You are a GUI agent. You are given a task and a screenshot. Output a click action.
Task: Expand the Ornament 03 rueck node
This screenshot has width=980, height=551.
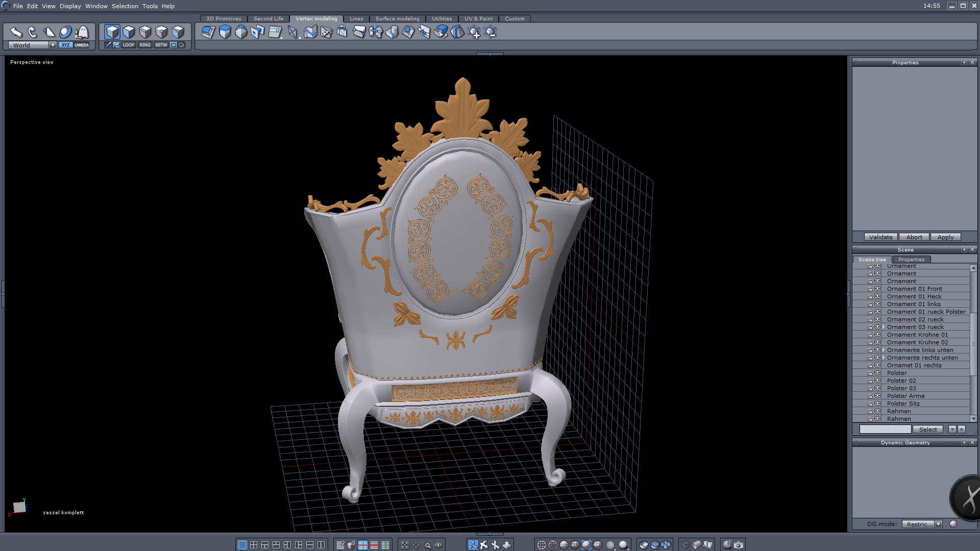[x=884, y=327]
